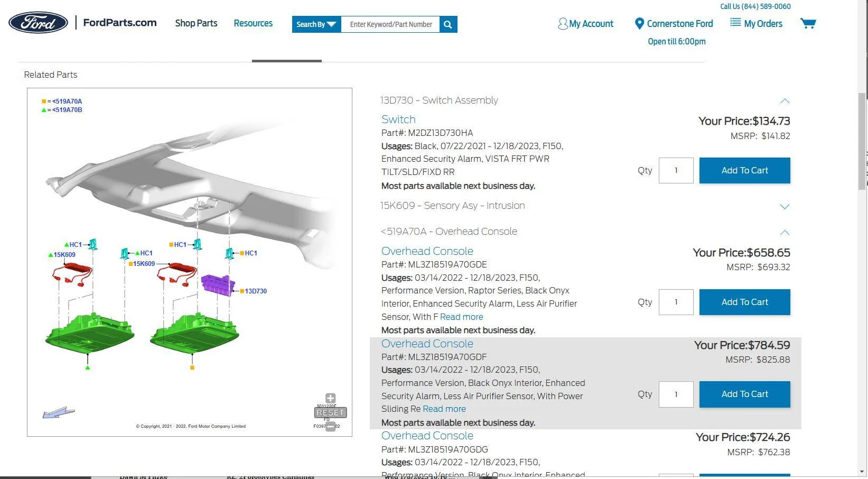This screenshot has height=479, width=868.
Task: Click the search magnifier button
Action: pyautogui.click(x=448, y=24)
